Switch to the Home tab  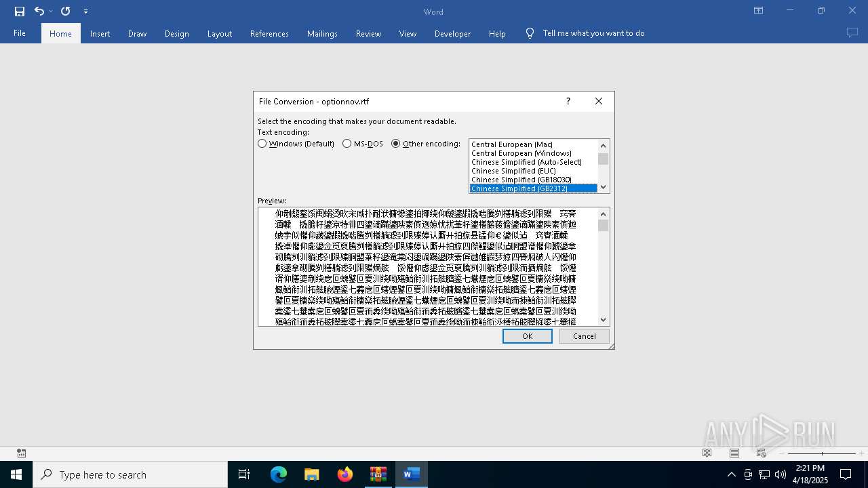pos(60,33)
